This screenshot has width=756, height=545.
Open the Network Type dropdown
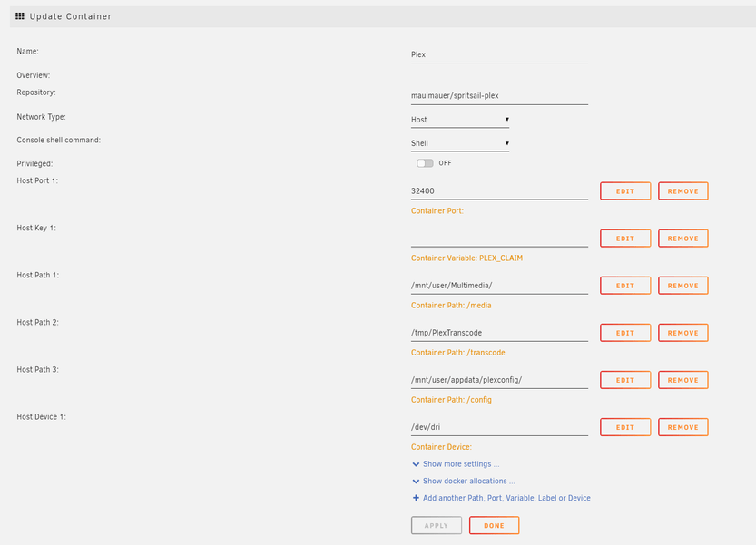[x=459, y=120]
